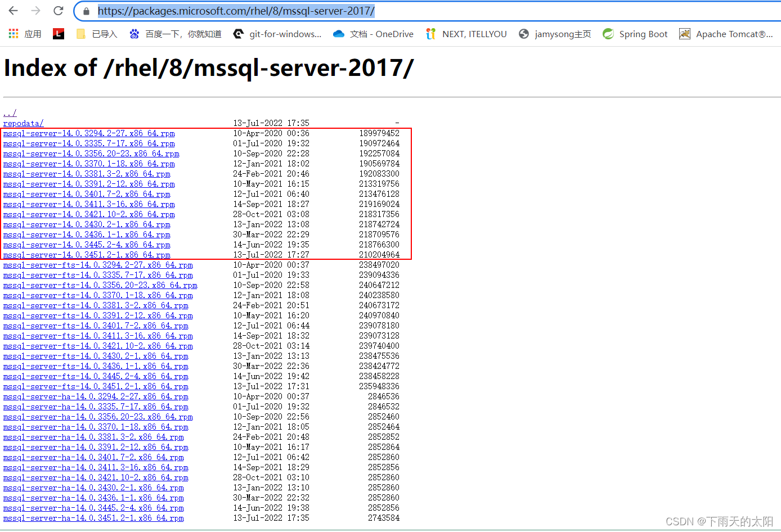Download mssql-server-ha-14.0.3421.10-2 rpm

coord(96,477)
